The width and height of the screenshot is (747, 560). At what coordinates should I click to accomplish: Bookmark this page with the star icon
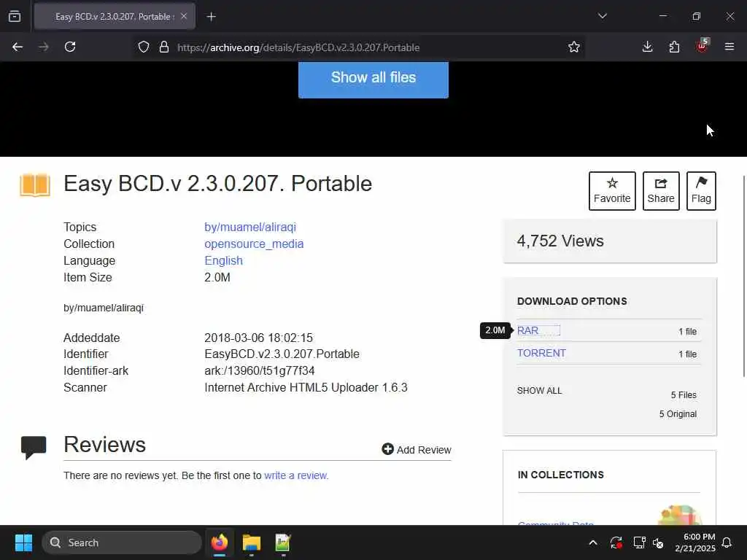(574, 47)
